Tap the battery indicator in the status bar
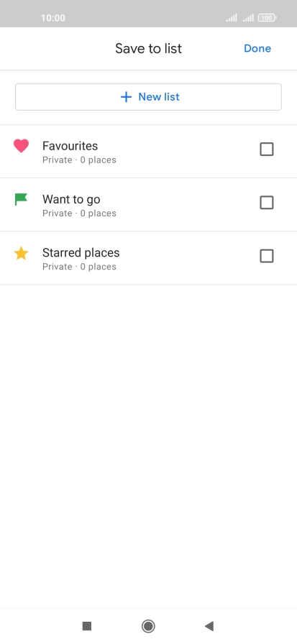Screen dimensions: 297x644 267,18
